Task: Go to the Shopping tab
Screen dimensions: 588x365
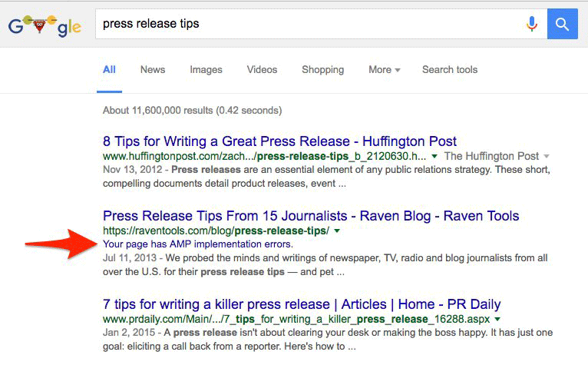Action: point(323,70)
